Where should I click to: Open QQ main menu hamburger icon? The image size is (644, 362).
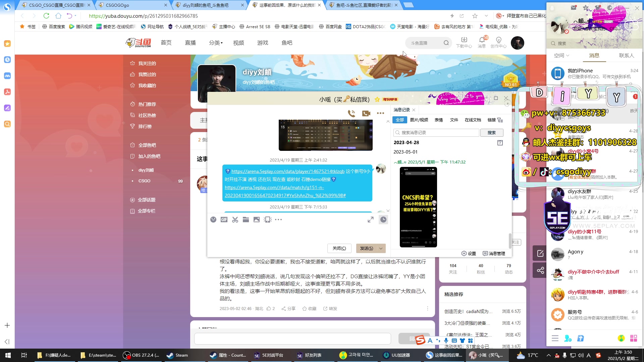tap(555, 339)
